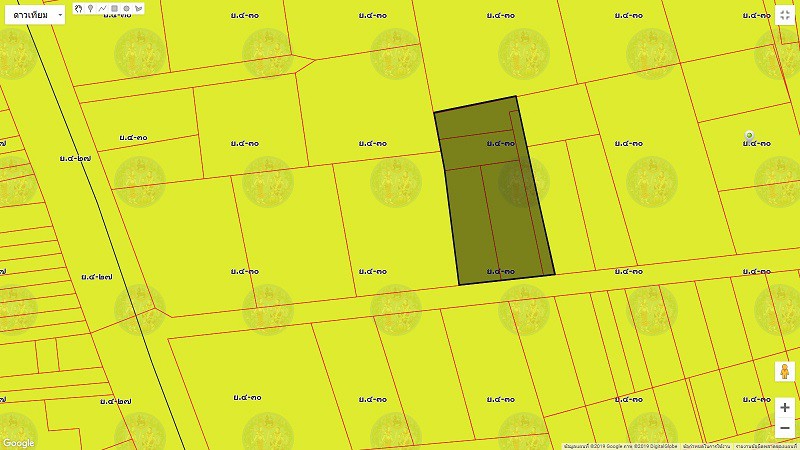This screenshot has height=450, width=800.
Task: Select the polyline drawing tool
Action: pos(103,9)
